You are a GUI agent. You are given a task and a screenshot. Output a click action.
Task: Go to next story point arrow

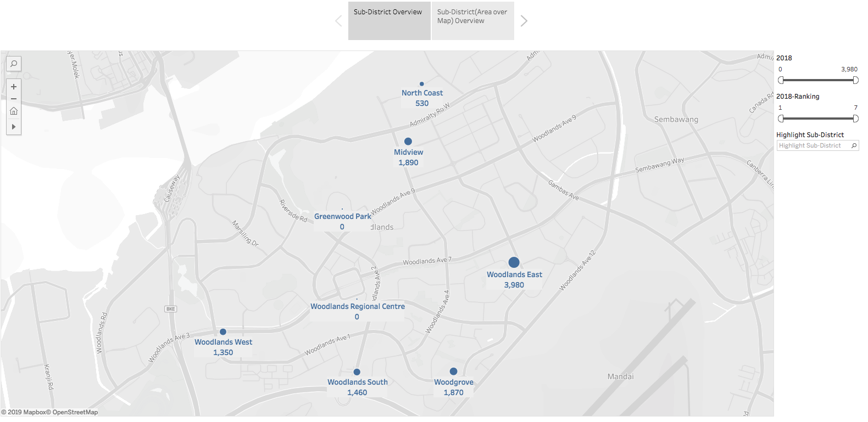pos(524,21)
